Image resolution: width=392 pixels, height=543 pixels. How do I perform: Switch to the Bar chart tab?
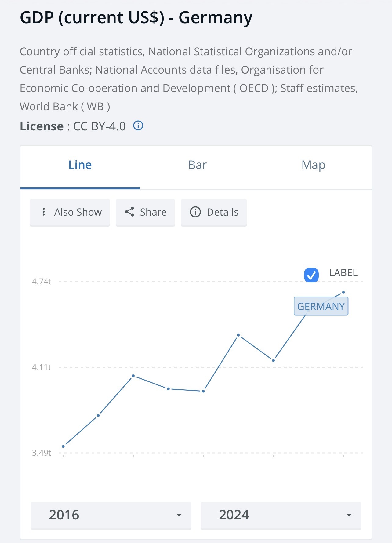point(198,165)
